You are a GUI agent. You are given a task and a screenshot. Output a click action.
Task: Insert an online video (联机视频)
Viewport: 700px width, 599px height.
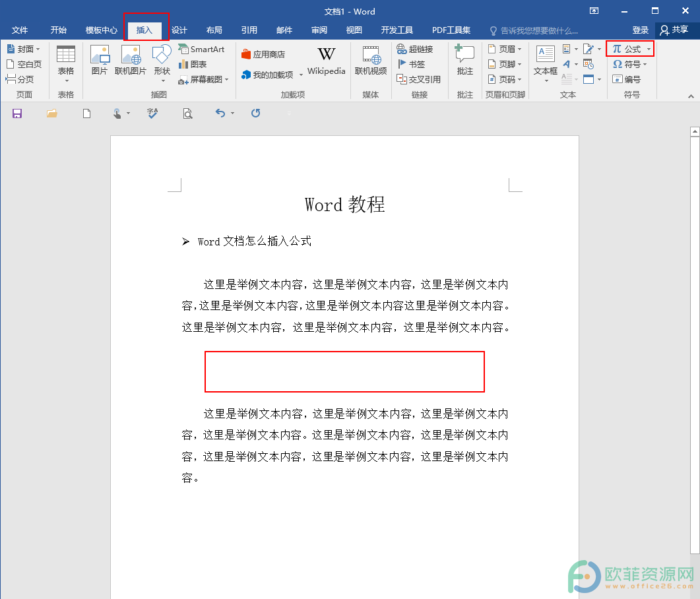pos(371,60)
